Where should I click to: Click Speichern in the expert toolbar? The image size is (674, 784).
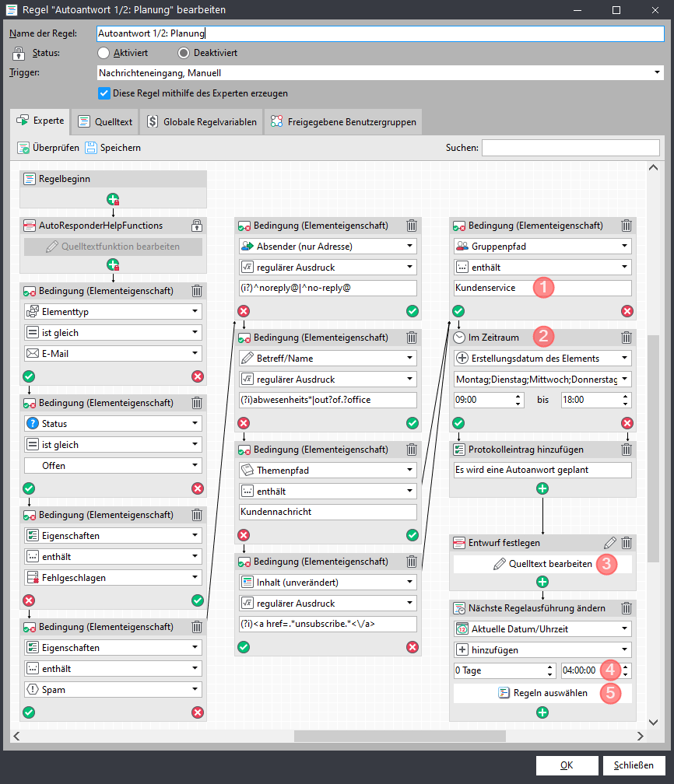pyautogui.click(x=113, y=148)
